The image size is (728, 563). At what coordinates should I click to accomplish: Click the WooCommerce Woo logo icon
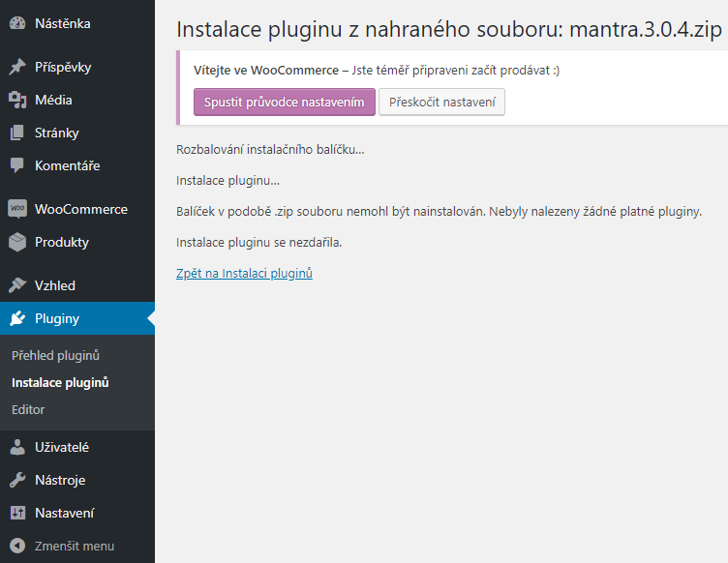point(17,209)
